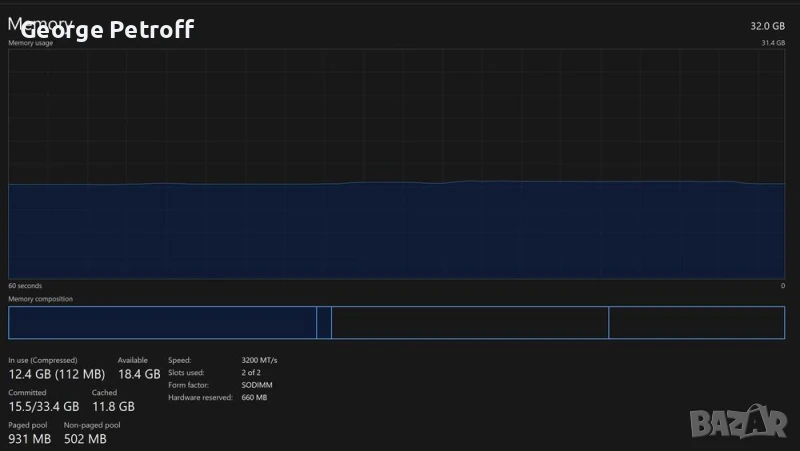Click the Hardware reserved 660 MB value
The image size is (800, 451).
click(254, 397)
